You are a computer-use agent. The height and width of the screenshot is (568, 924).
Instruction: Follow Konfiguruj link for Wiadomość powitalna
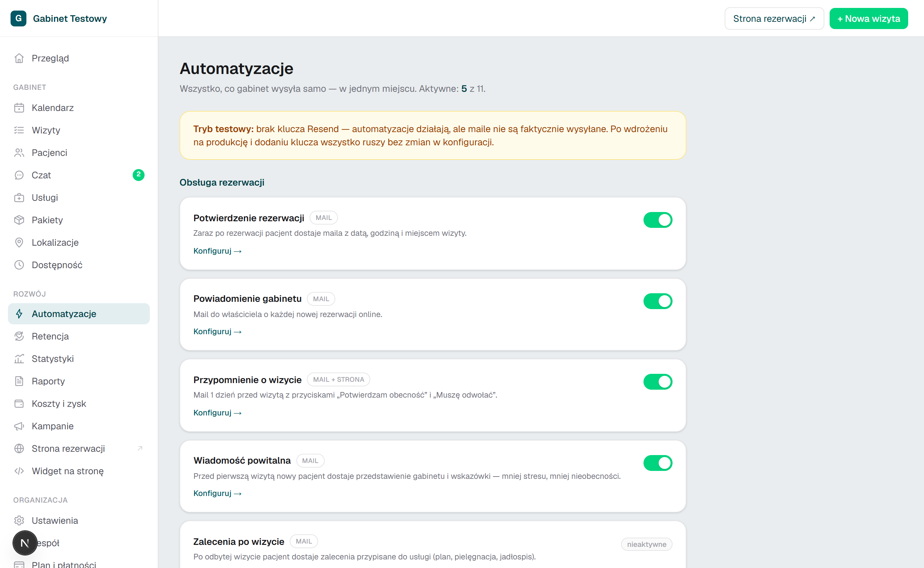click(x=217, y=494)
